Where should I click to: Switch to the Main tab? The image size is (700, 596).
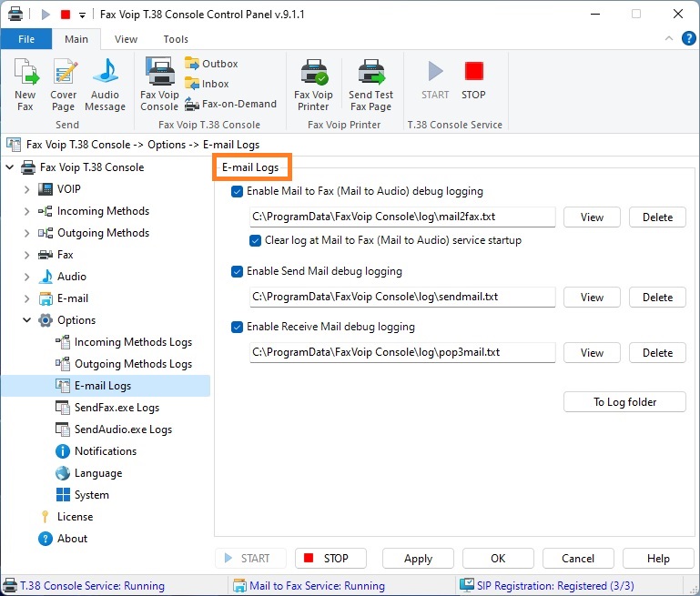[x=76, y=39]
